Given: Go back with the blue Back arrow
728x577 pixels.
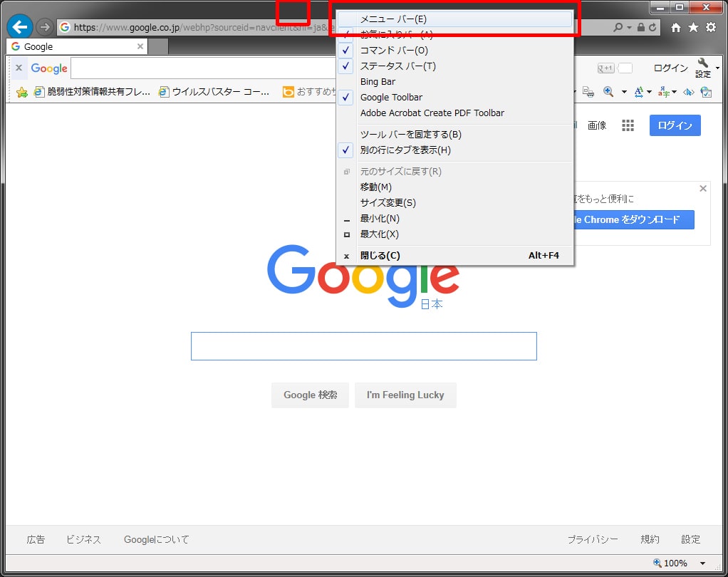Looking at the screenshot, I should [19, 27].
